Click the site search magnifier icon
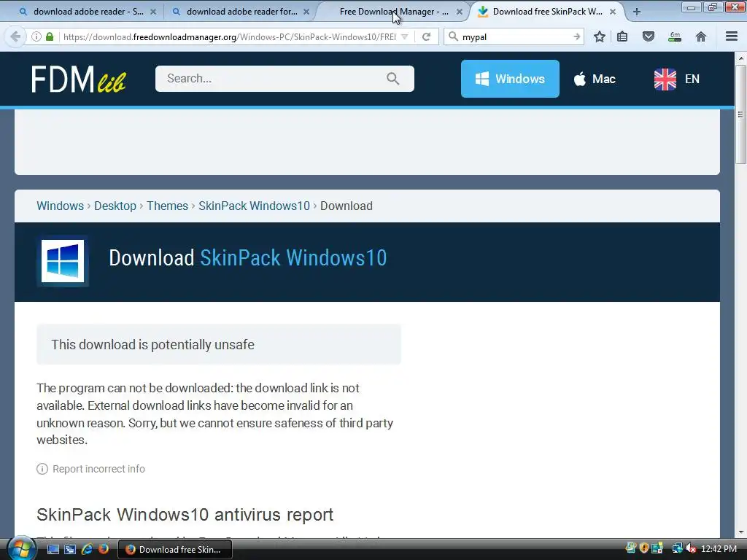Viewport: 747px width, 560px height. tap(393, 79)
